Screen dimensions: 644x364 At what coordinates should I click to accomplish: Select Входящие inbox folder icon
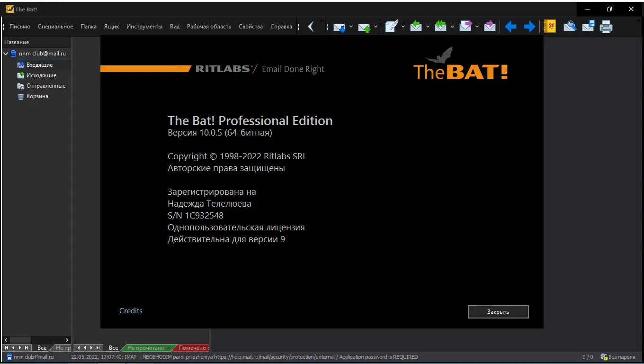20,65
